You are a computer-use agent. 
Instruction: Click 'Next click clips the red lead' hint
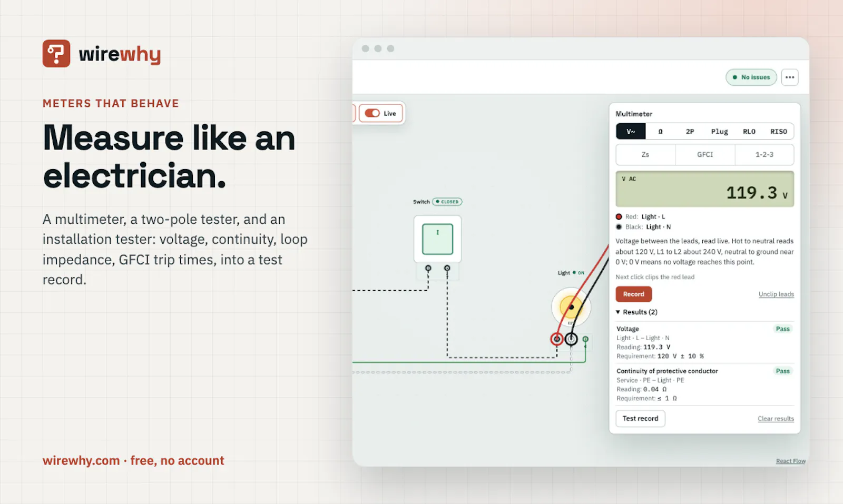pos(655,277)
